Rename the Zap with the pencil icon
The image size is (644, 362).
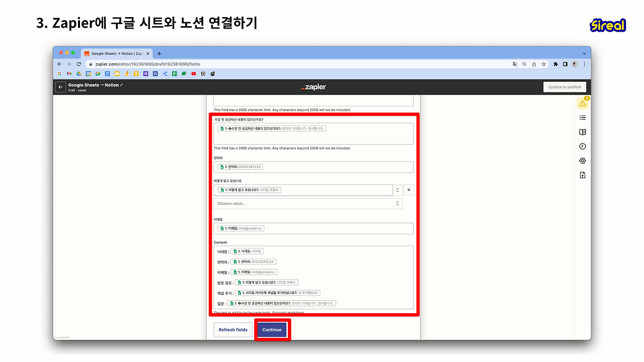tap(122, 84)
